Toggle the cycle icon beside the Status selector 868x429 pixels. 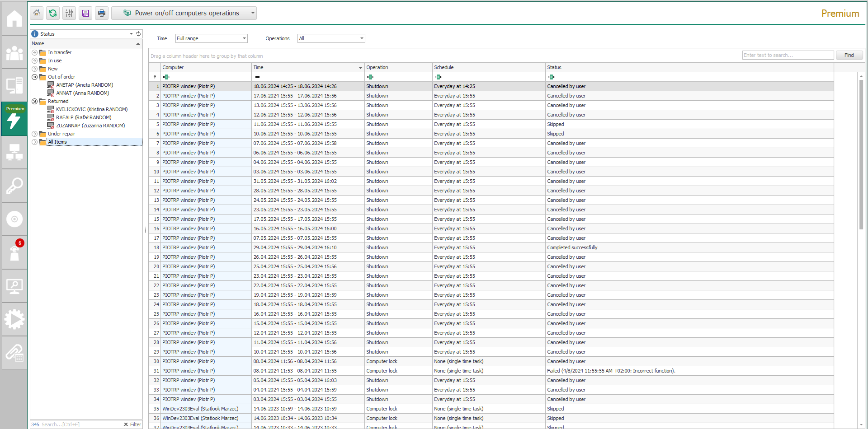click(x=138, y=34)
